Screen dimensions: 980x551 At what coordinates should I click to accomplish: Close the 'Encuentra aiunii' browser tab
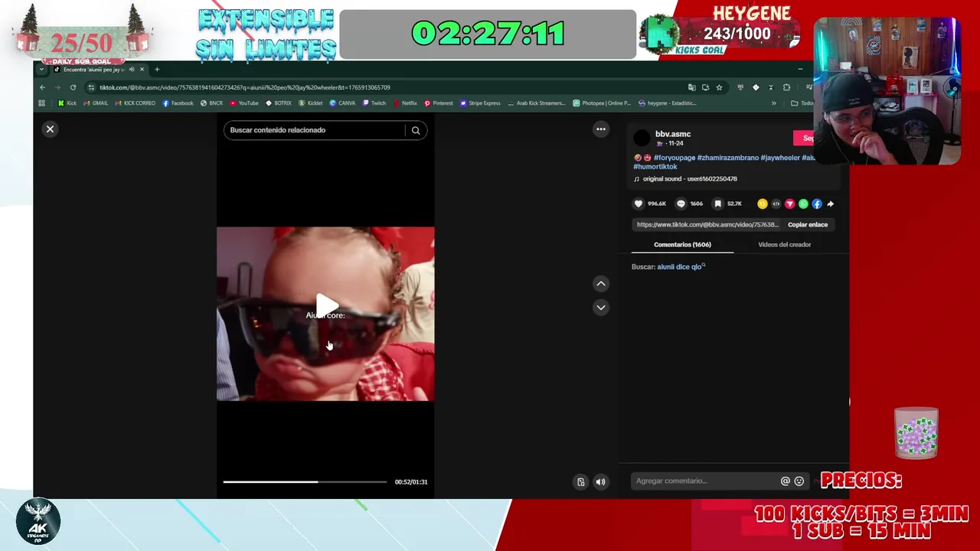pyautogui.click(x=142, y=70)
